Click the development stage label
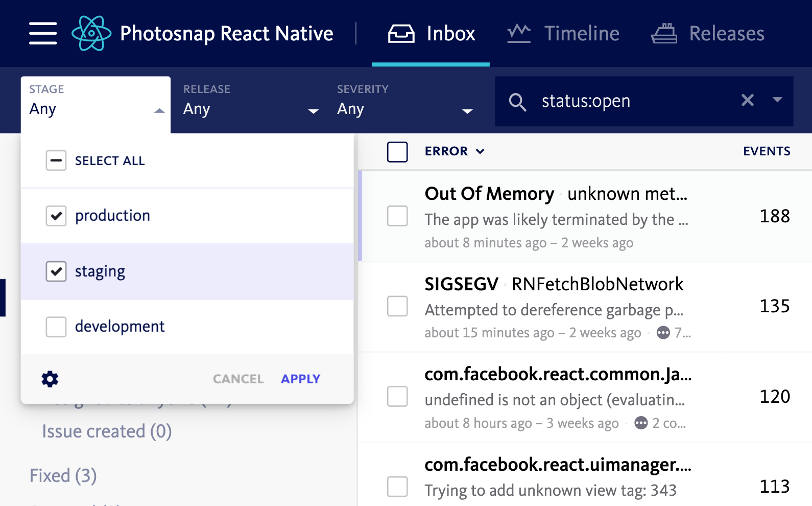The height and width of the screenshot is (506, 812). pyautogui.click(x=120, y=327)
